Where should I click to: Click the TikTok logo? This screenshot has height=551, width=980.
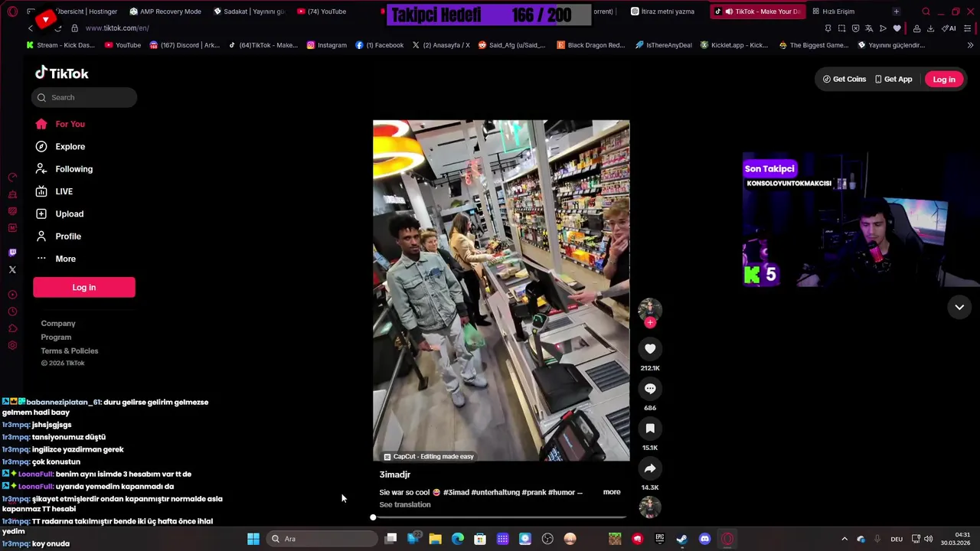62,73
